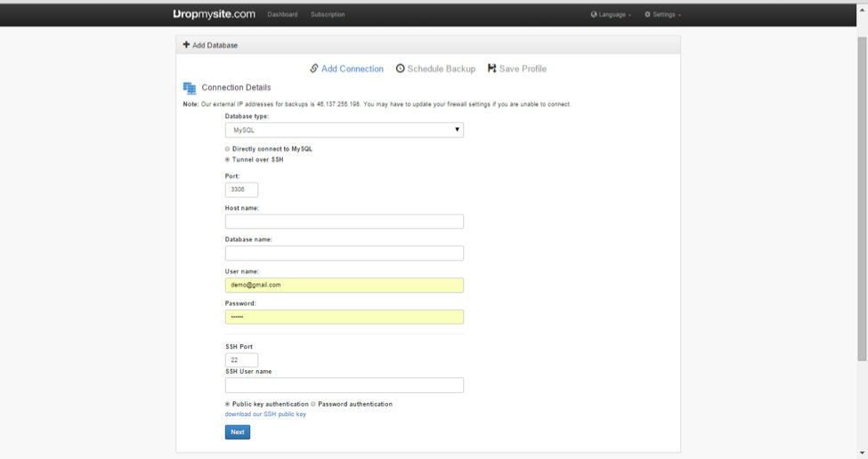The width and height of the screenshot is (868, 459).
Task: Click the Settings gear icon
Action: [648, 15]
